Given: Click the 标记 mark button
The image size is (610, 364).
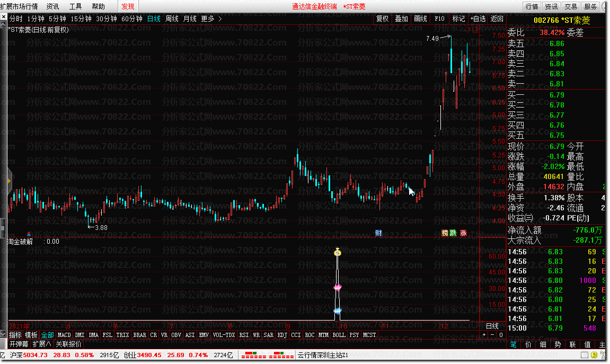Looking at the screenshot, I should coord(458,19).
